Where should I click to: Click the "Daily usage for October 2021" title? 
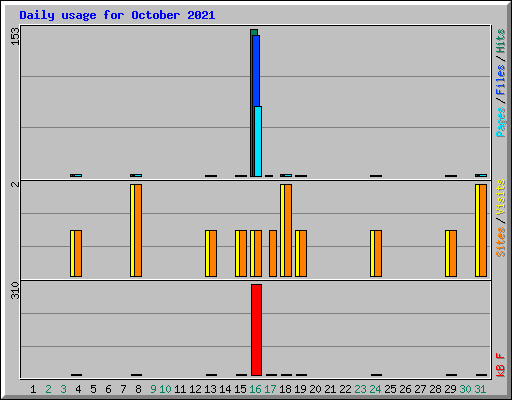117,15
